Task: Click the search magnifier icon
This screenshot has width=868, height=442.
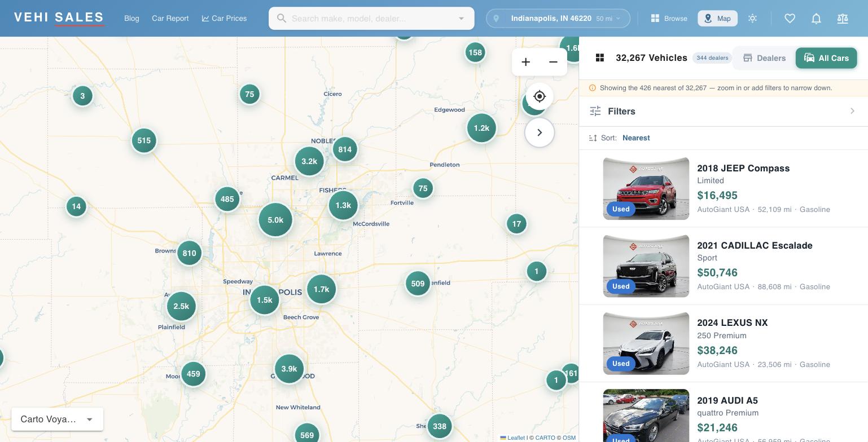Action: 281,19
